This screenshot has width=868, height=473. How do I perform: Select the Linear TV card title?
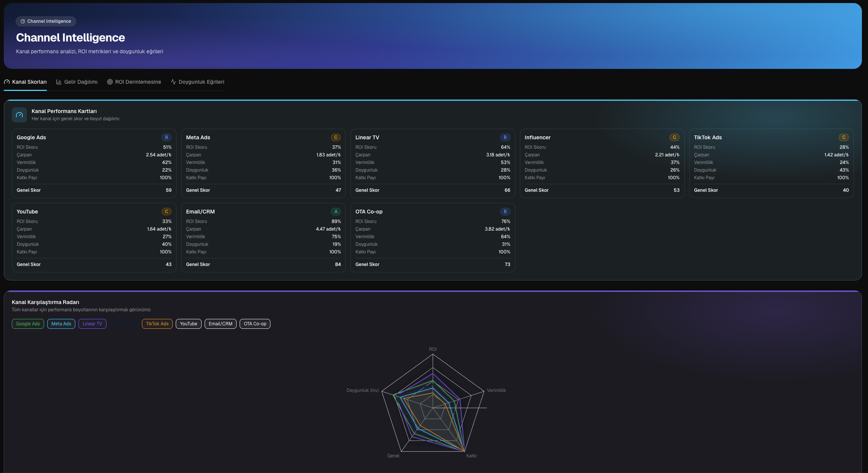367,137
